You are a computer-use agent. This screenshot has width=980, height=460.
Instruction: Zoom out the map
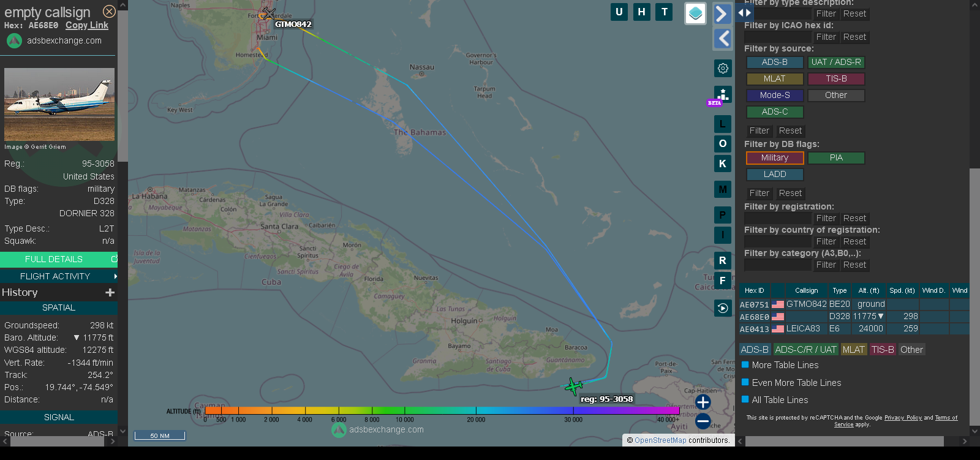[703, 421]
